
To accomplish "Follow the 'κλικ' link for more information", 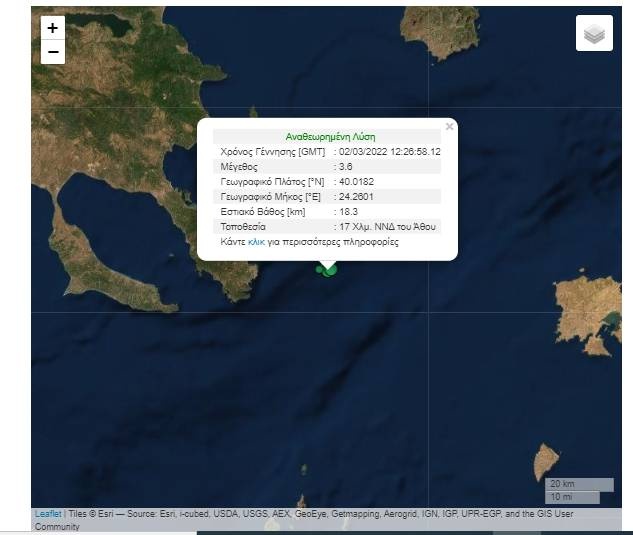I will [x=257, y=242].
